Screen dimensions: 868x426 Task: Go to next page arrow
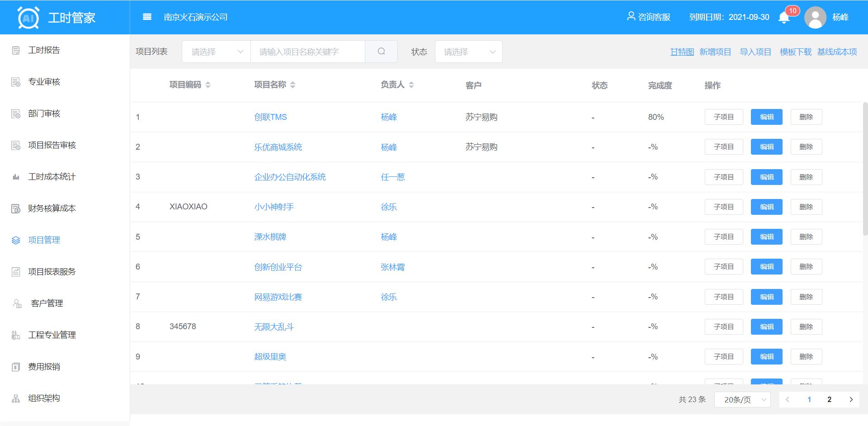coord(851,399)
